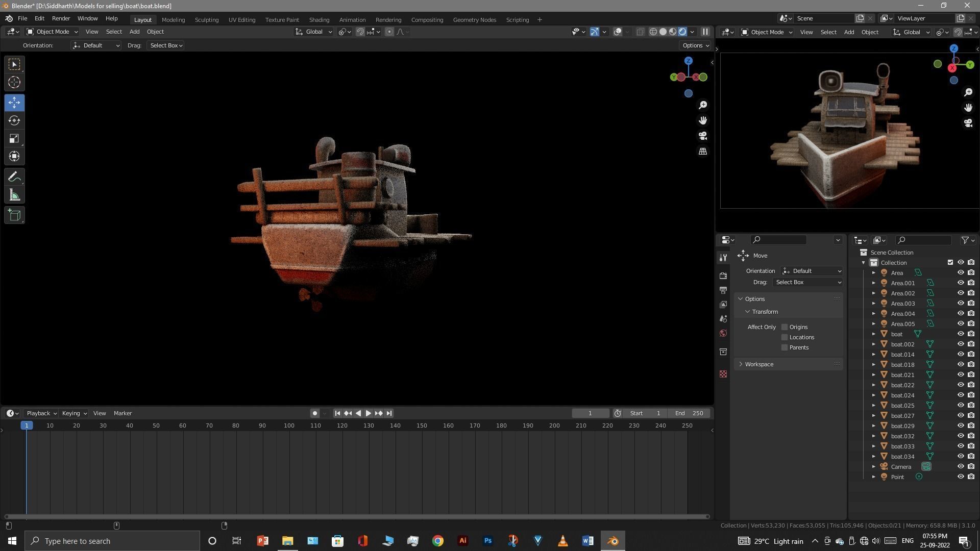980x551 pixels.
Task: Select the Scale tool
Action: [14, 138]
